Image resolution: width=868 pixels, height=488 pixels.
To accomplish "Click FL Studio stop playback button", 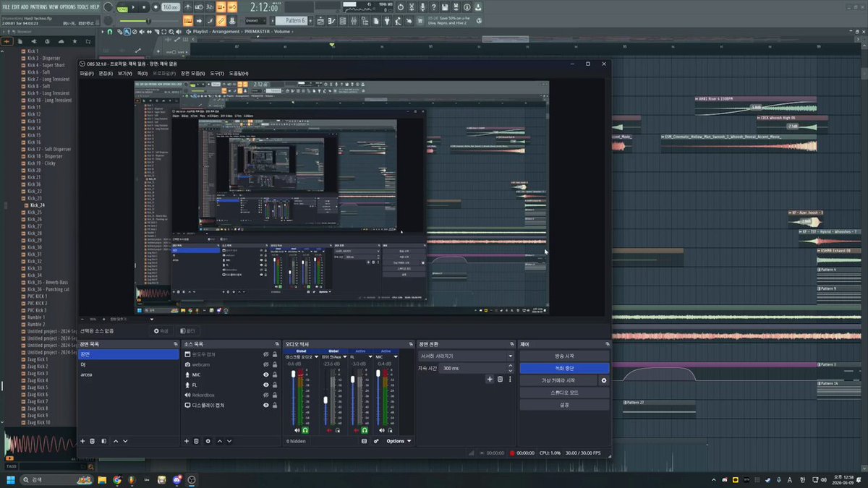I will point(144,7).
